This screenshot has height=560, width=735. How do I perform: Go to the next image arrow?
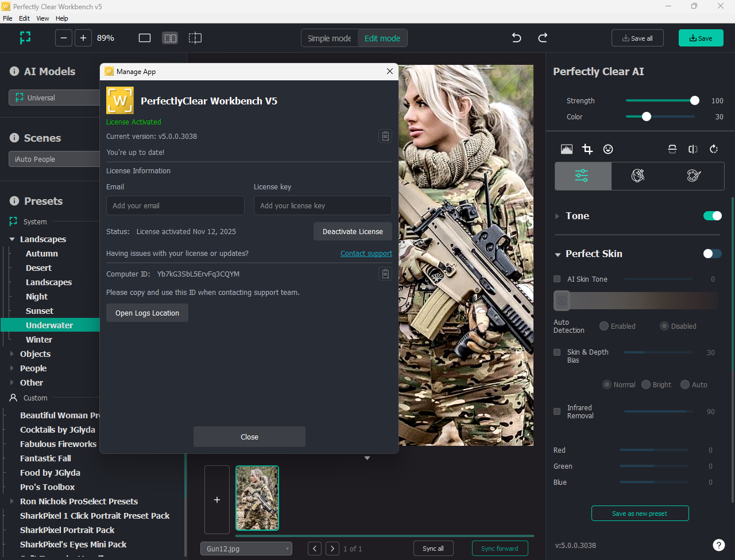click(332, 549)
